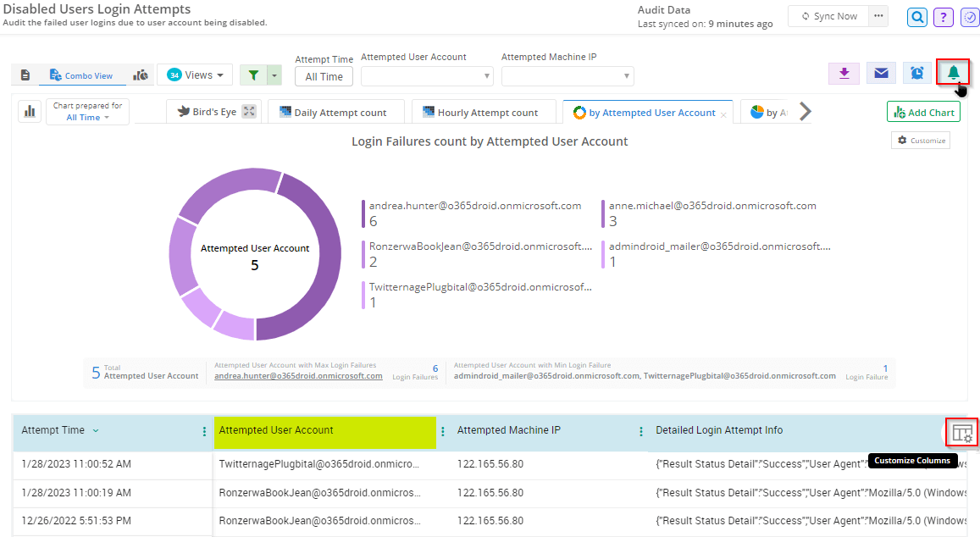Switch to report-only document view icon

tap(25, 75)
